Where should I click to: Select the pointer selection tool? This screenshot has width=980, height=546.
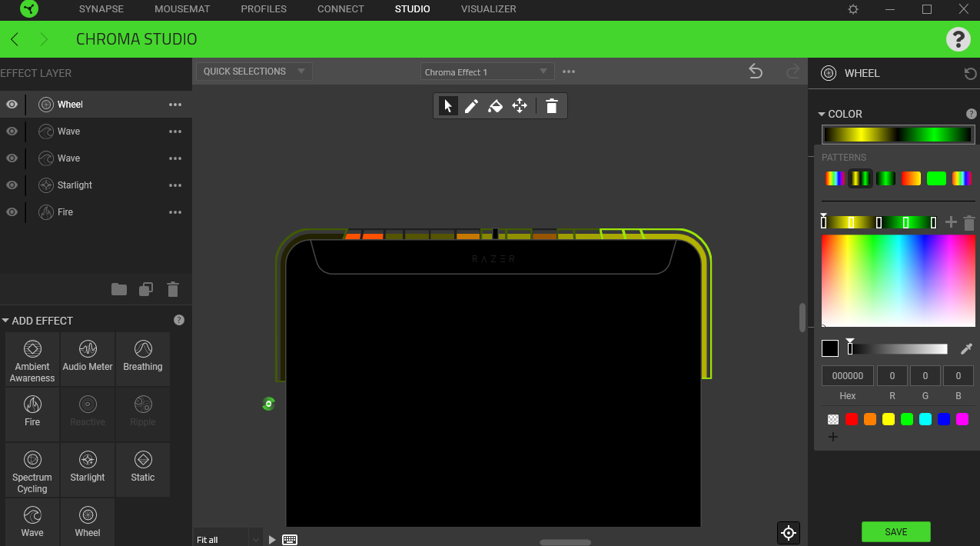[448, 106]
